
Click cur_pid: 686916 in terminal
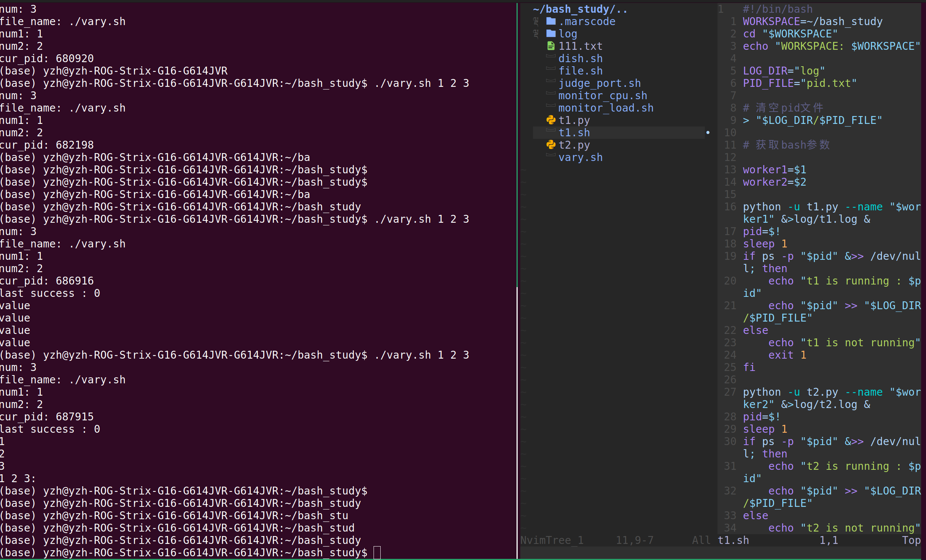click(x=47, y=281)
